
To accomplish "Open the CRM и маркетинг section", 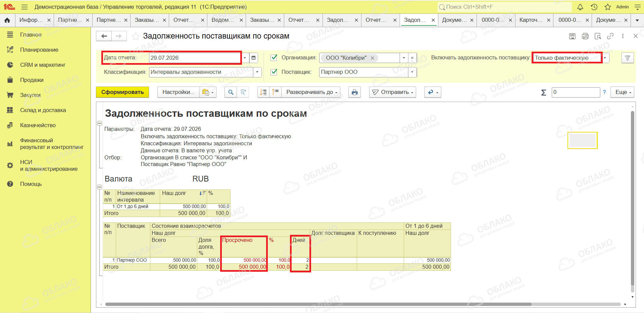I will click(x=43, y=65).
